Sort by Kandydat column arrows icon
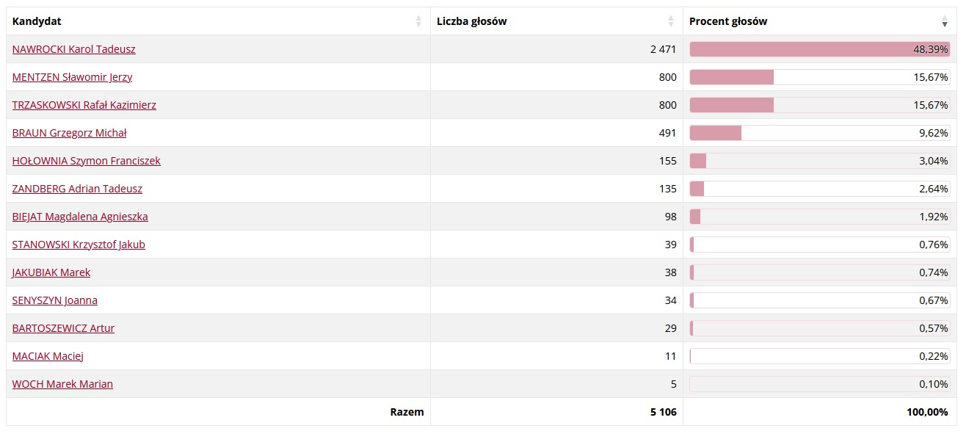The image size is (980, 445). click(418, 21)
